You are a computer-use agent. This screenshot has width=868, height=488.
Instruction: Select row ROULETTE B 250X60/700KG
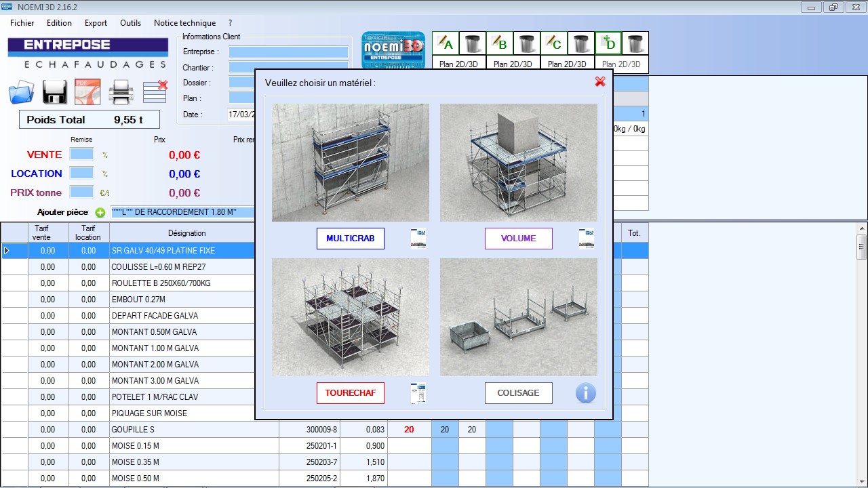pyautogui.click(x=325, y=283)
